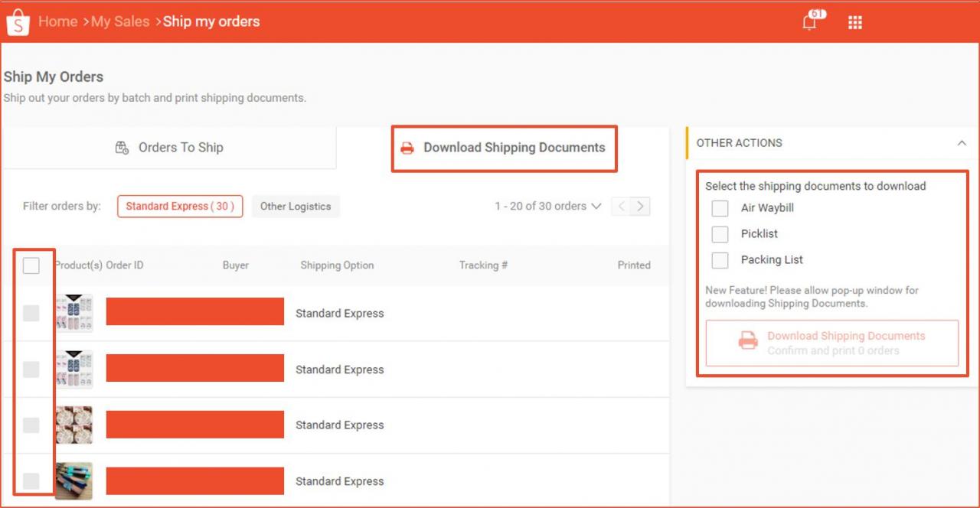The image size is (980, 508).
Task: Click the Shopee logo icon
Action: pos(18,21)
